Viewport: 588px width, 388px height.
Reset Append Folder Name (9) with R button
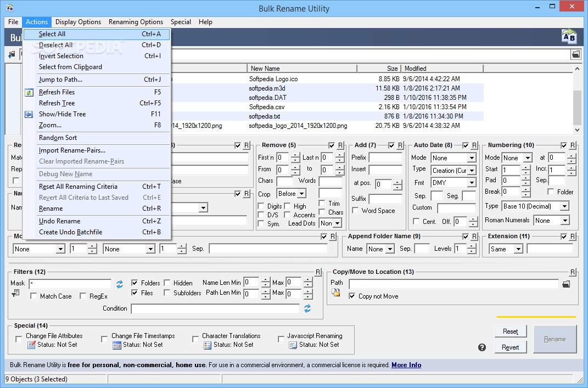tap(474, 237)
